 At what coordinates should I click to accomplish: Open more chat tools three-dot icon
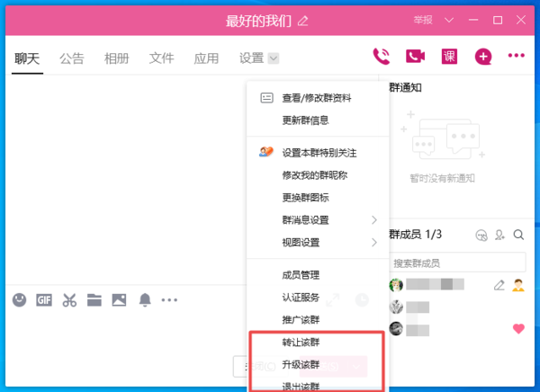coord(169,300)
